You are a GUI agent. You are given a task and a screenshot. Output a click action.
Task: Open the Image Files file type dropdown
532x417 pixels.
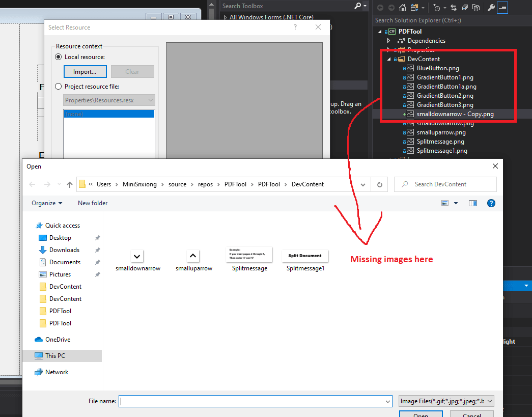[x=446, y=401]
